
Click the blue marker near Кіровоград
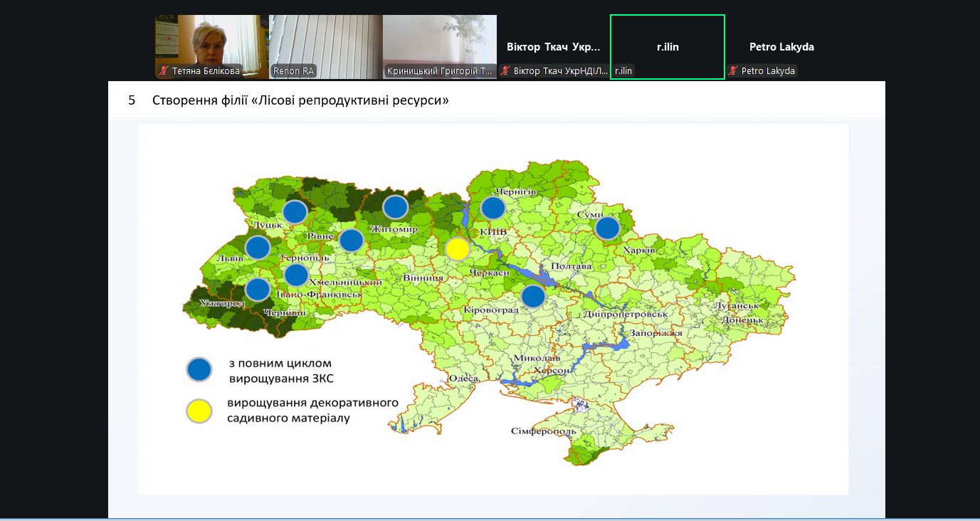(x=533, y=296)
